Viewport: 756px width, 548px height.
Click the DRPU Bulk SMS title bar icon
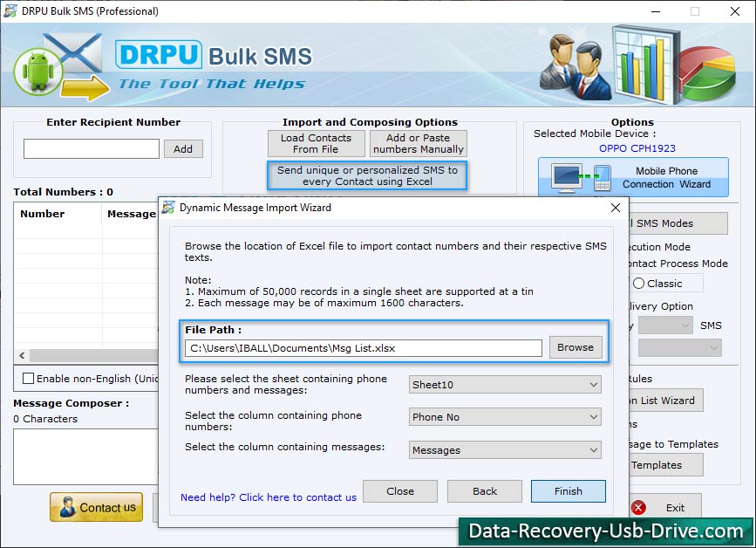(x=10, y=10)
